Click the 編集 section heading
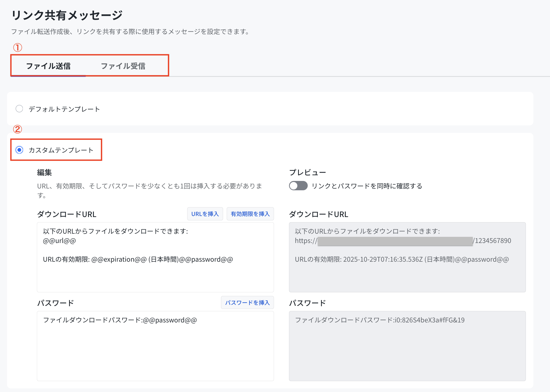Screen dimensions: 550x392 (x=44, y=172)
